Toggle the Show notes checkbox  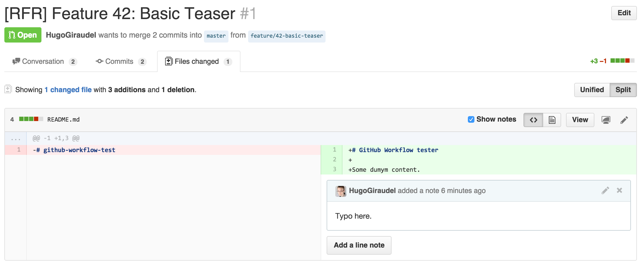click(471, 119)
